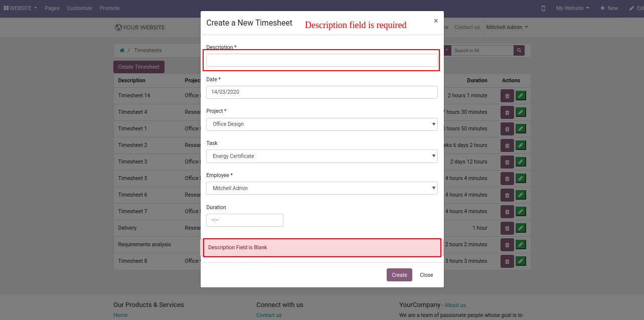Click the edit pencil icon for Timesheet 4
Image resolution: width=644 pixels, height=320 pixels.
tap(521, 112)
